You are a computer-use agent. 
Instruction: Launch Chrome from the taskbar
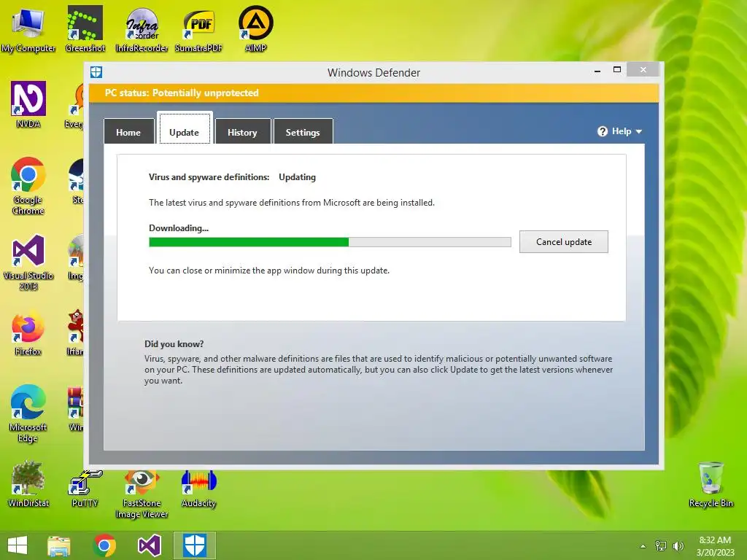104,545
